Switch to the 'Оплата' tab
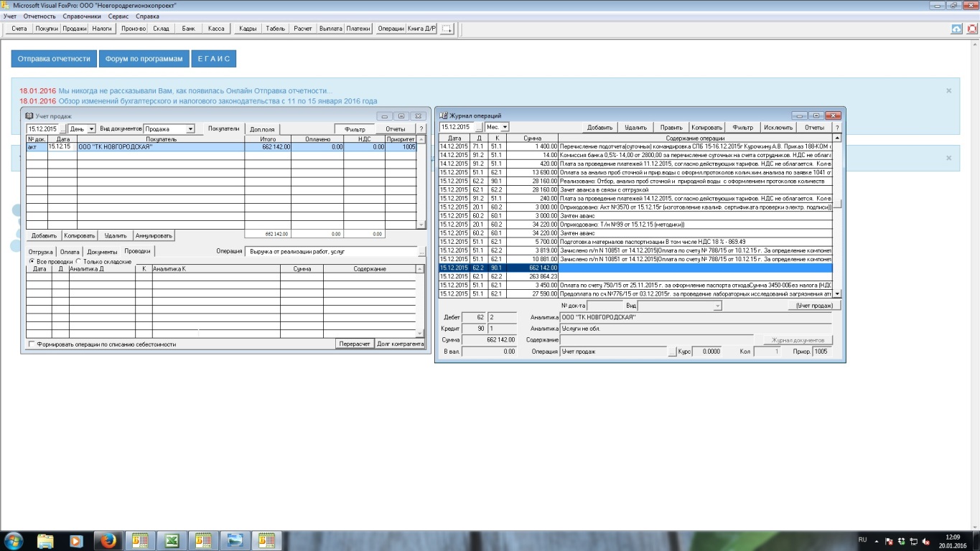Screen dimensions: 980x551 (70, 252)
